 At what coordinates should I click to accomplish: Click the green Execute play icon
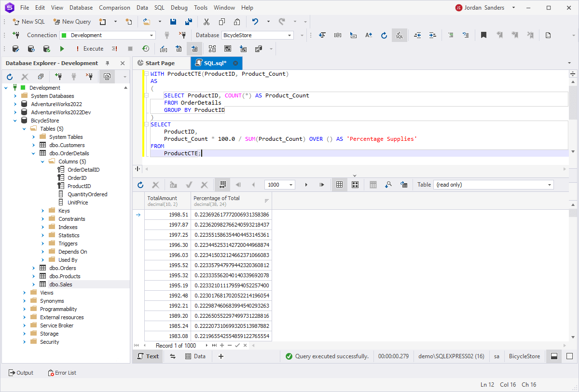click(62, 49)
